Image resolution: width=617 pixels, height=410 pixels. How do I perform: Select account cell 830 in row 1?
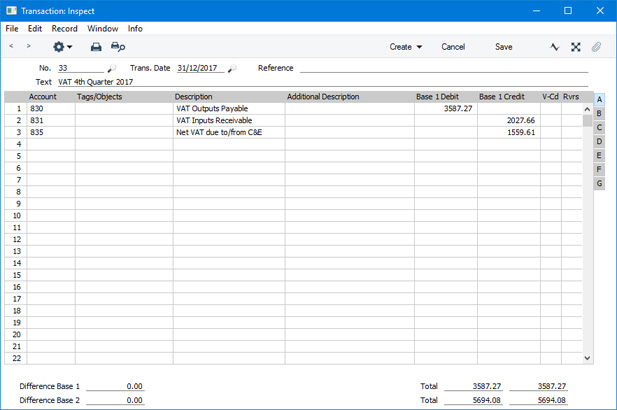click(50, 108)
